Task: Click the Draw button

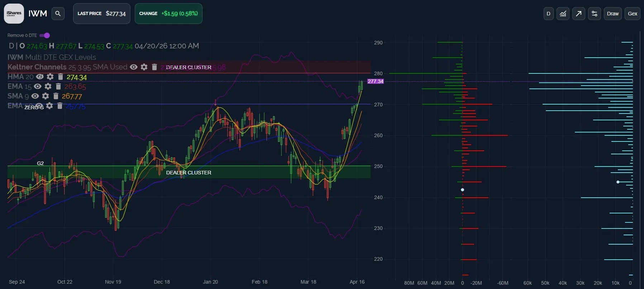Action: click(x=613, y=14)
